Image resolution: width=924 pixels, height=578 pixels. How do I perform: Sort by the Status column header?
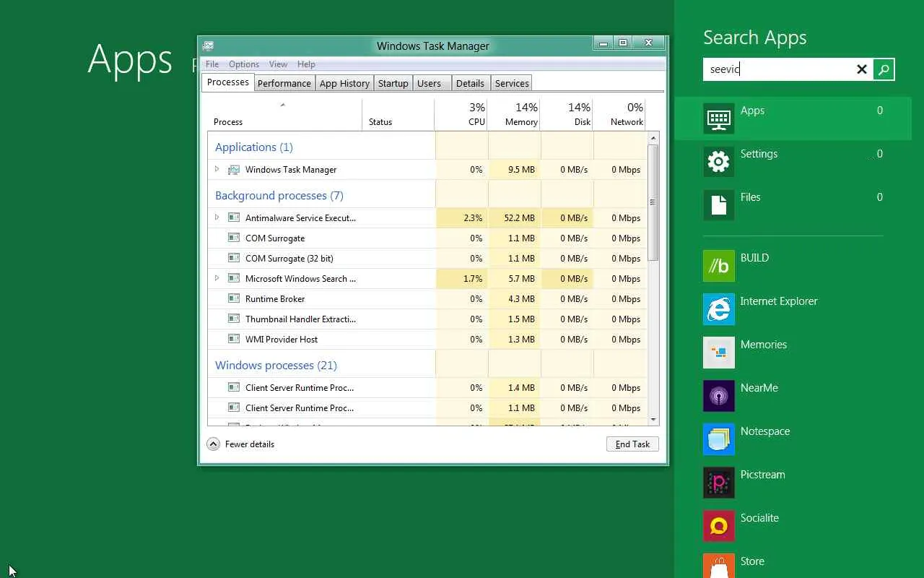point(398,114)
